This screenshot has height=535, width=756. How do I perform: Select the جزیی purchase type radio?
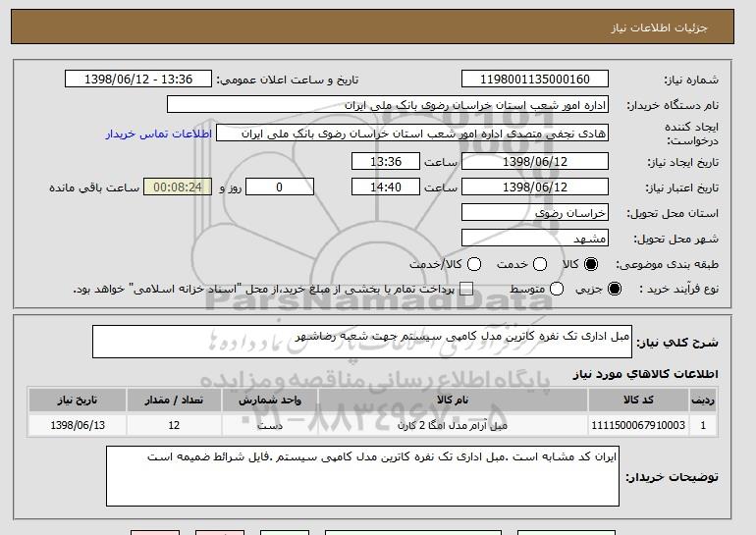(x=615, y=289)
